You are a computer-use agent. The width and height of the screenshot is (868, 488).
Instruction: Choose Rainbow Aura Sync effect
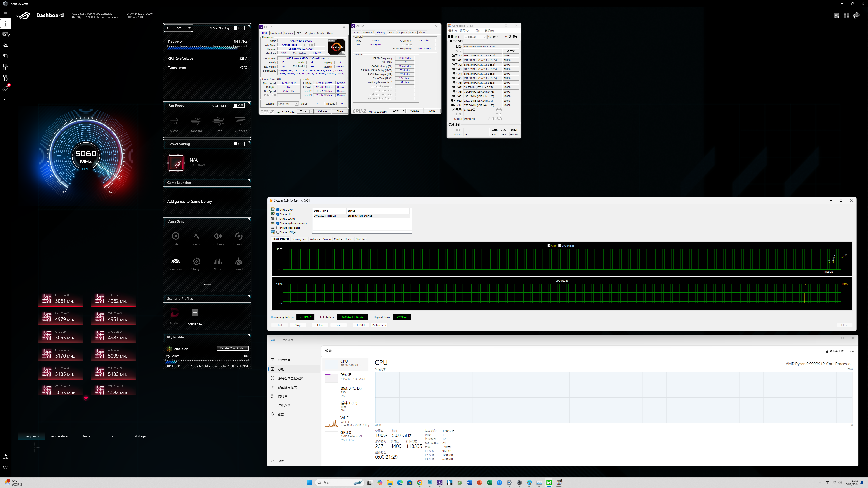click(x=176, y=264)
